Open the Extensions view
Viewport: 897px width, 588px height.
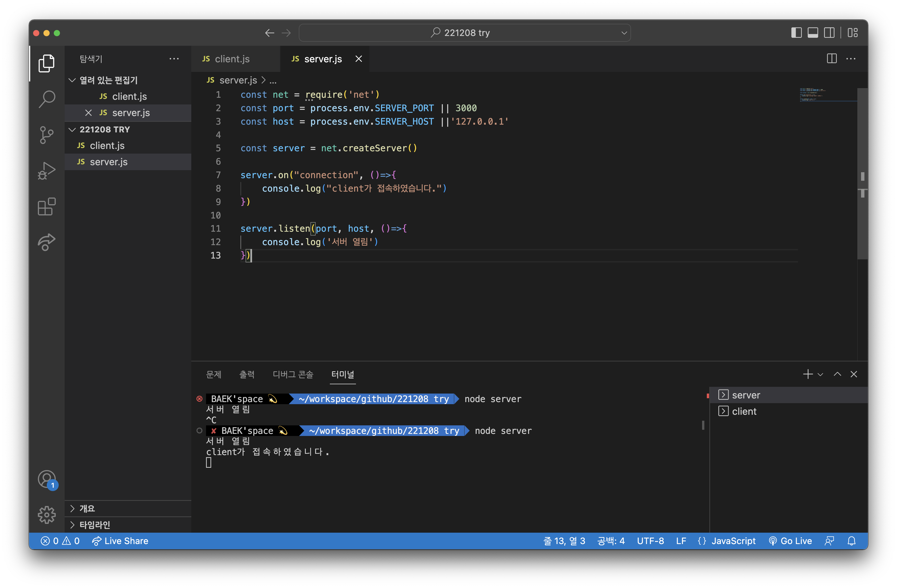pyautogui.click(x=47, y=207)
